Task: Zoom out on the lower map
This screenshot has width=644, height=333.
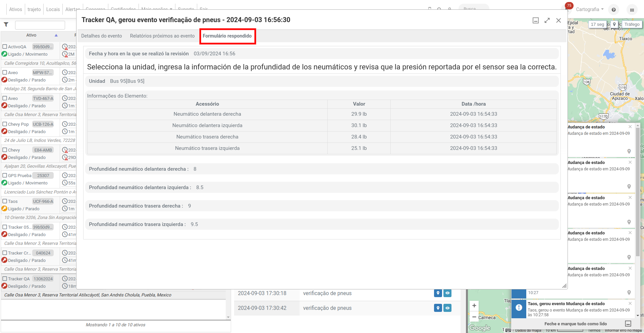Action: pyautogui.click(x=474, y=317)
